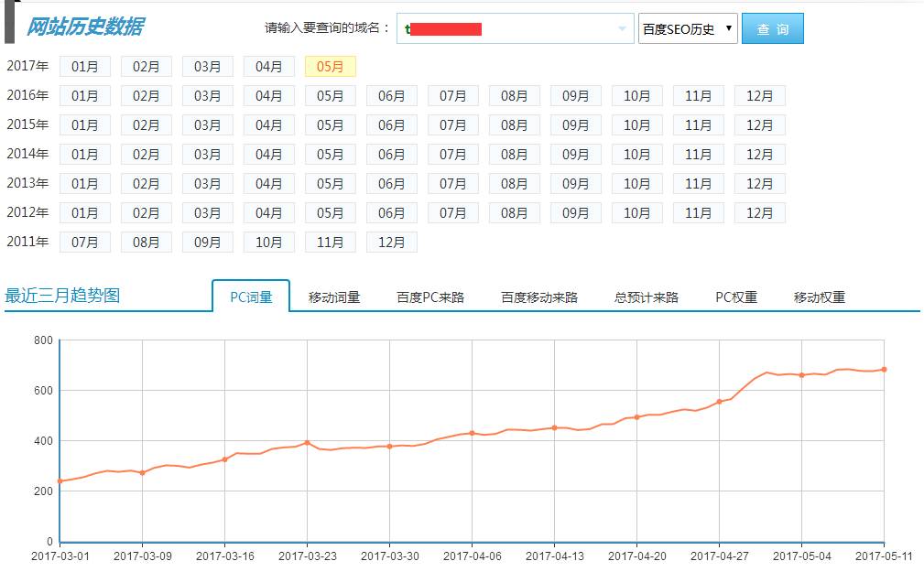Click chart data point at 2017-04-13
The width and height of the screenshot is (924, 572).
[555, 428]
